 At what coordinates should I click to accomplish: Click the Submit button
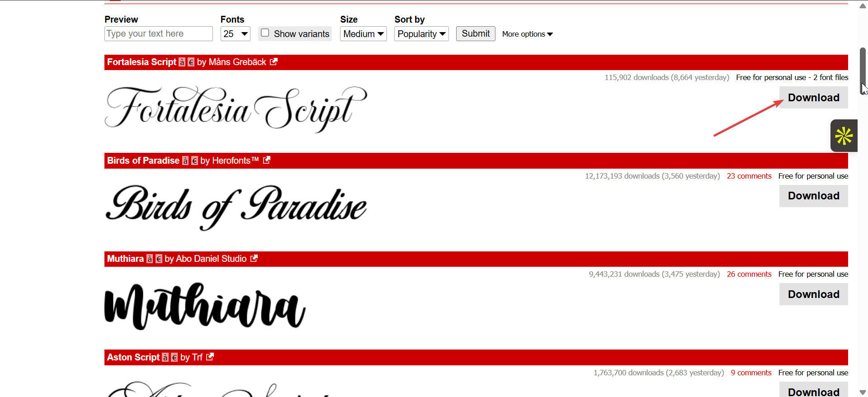476,34
